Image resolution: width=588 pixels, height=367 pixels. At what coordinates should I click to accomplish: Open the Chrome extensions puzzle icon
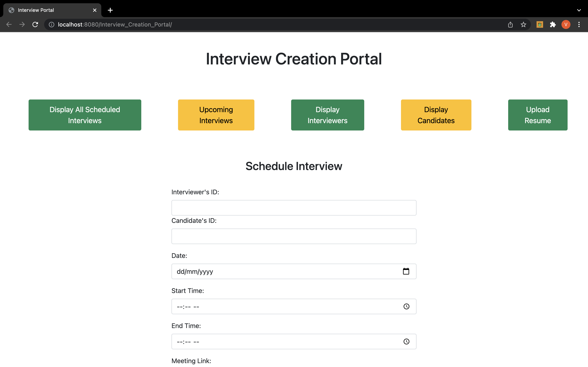click(x=553, y=24)
